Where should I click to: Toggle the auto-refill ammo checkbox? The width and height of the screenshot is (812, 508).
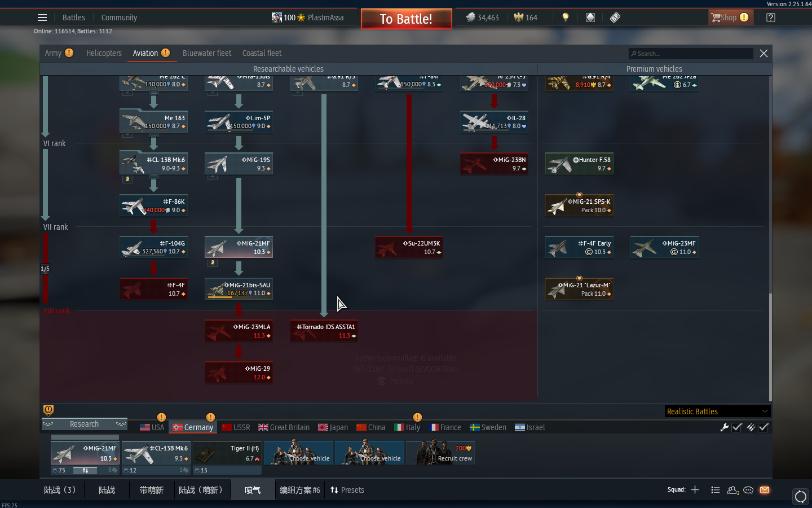(764, 427)
